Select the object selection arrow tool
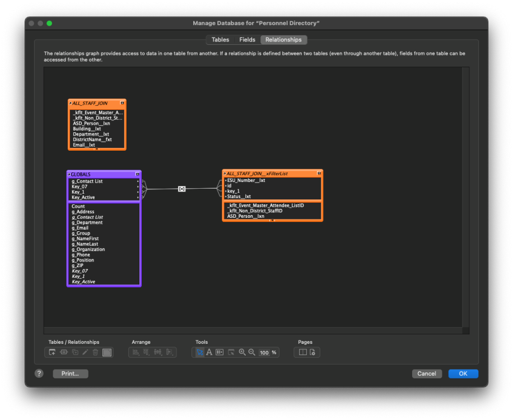Image resolution: width=513 pixels, height=420 pixels. [x=199, y=352]
